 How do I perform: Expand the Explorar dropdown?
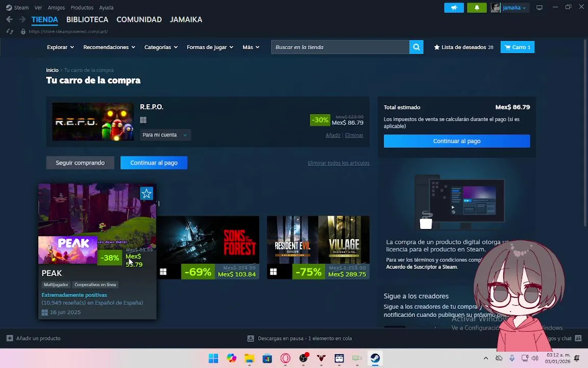[60, 47]
